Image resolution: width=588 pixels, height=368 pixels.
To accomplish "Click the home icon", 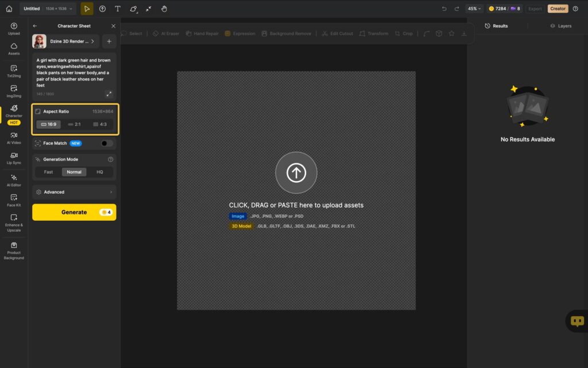I will [x=9, y=9].
